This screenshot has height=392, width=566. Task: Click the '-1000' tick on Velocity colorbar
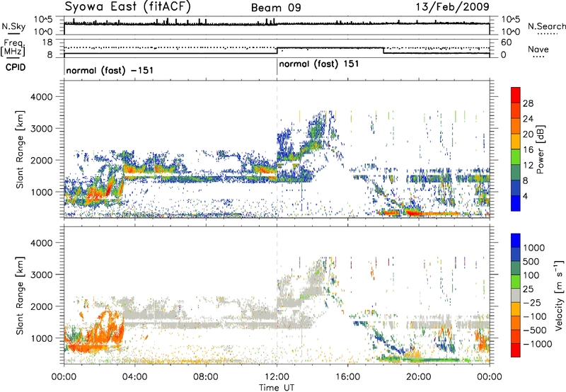click(x=538, y=344)
